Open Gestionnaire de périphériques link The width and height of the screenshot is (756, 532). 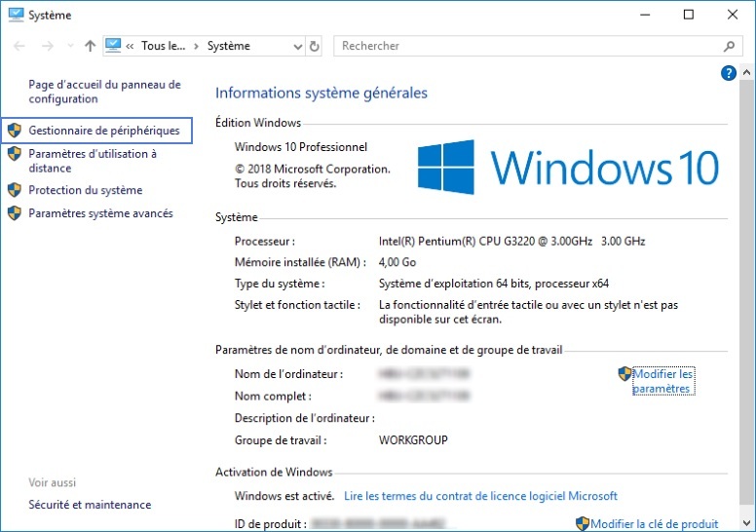[x=103, y=131]
